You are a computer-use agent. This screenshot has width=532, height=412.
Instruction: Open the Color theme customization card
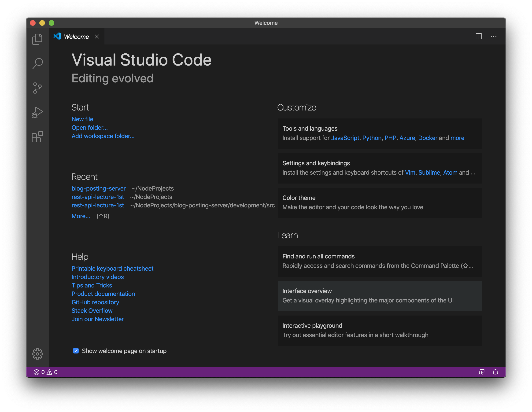tap(380, 202)
